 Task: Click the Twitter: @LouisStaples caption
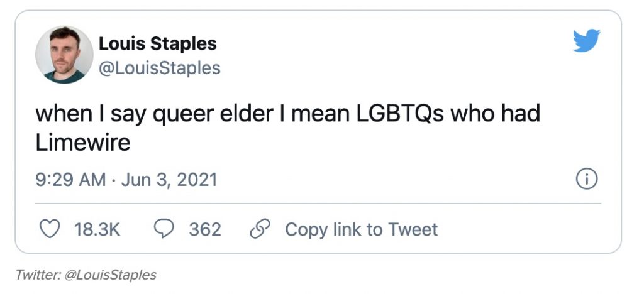[86, 275]
